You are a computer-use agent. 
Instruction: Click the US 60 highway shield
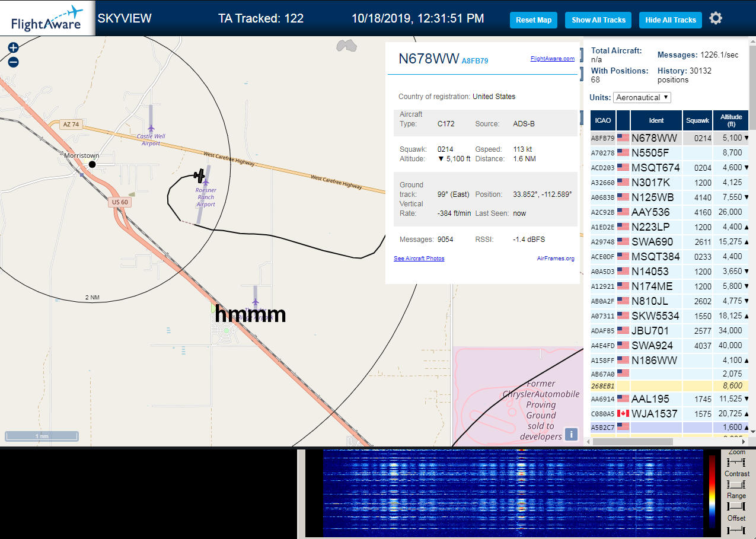coord(120,202)
